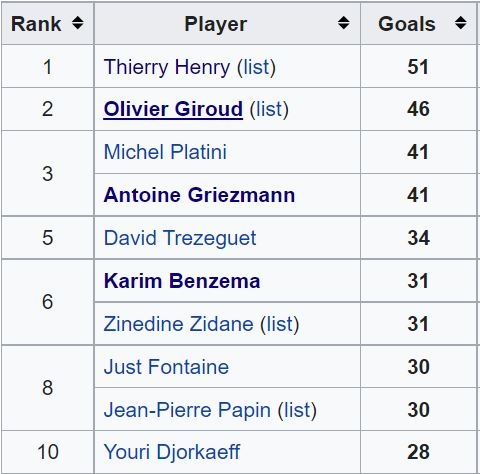Open Just Fontaine link
Image resolution: width=480 pixels, height=474 pixels.
(166, 367)
